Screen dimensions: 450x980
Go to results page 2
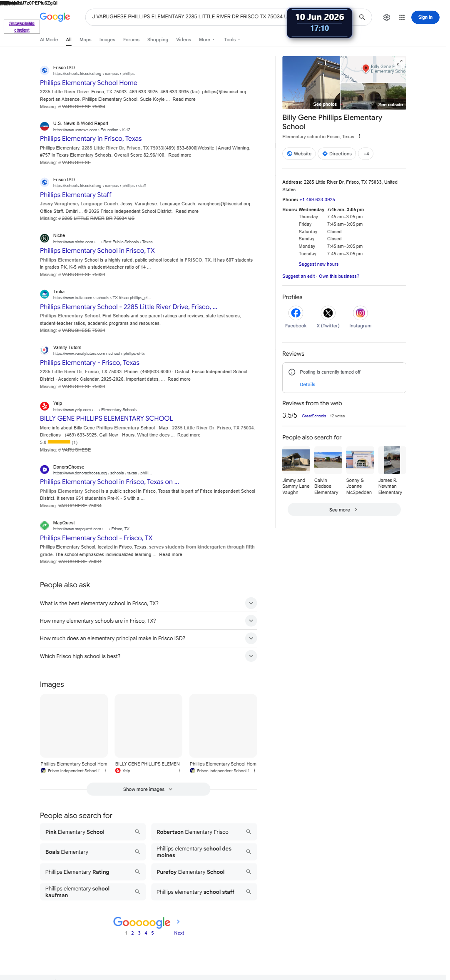132,933
